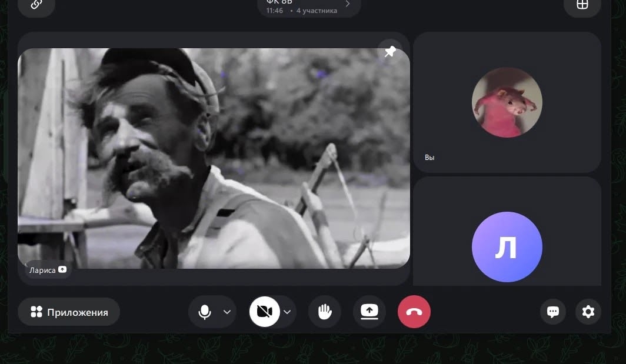This screenshot has height=364, width=626.
Task: Click your rat avatar picture
Action: [507, 102]
